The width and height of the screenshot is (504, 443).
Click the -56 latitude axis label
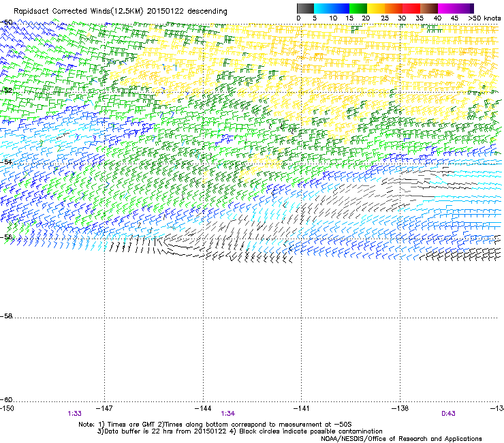point(6,236)
